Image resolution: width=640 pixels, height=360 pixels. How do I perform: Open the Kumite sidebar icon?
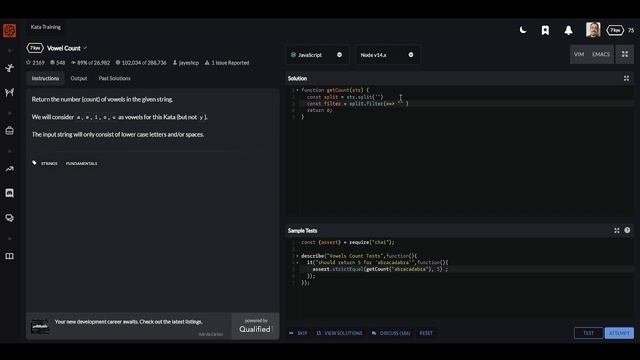(9, 92)
